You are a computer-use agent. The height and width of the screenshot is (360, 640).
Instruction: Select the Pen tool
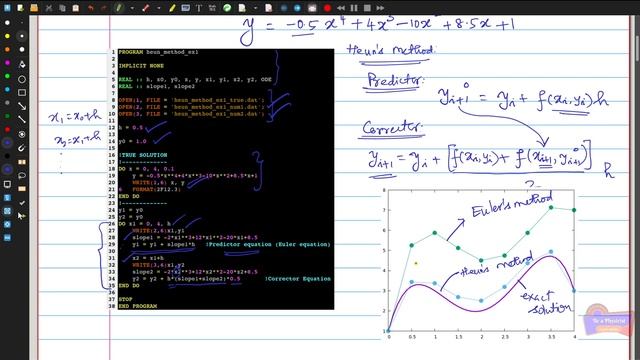point(119,8)
